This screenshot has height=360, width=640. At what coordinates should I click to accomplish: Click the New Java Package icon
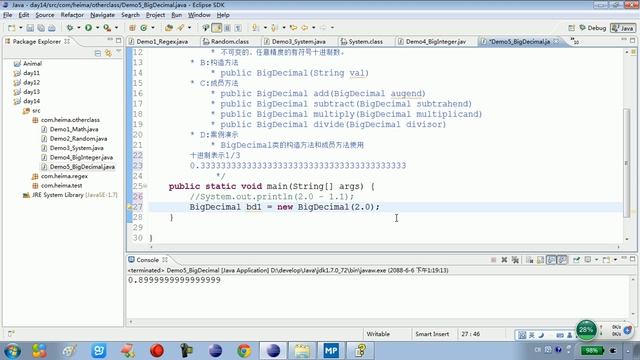point(132,28)
